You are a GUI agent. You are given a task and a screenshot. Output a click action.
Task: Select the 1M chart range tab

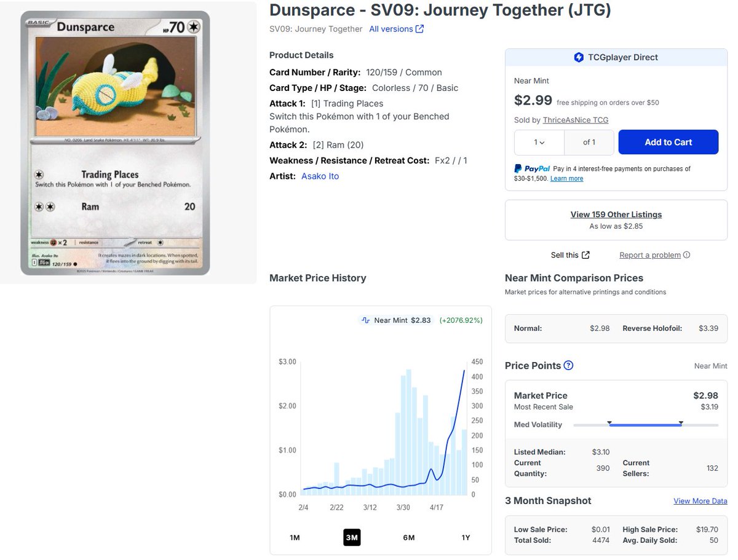tap(295, 537)
